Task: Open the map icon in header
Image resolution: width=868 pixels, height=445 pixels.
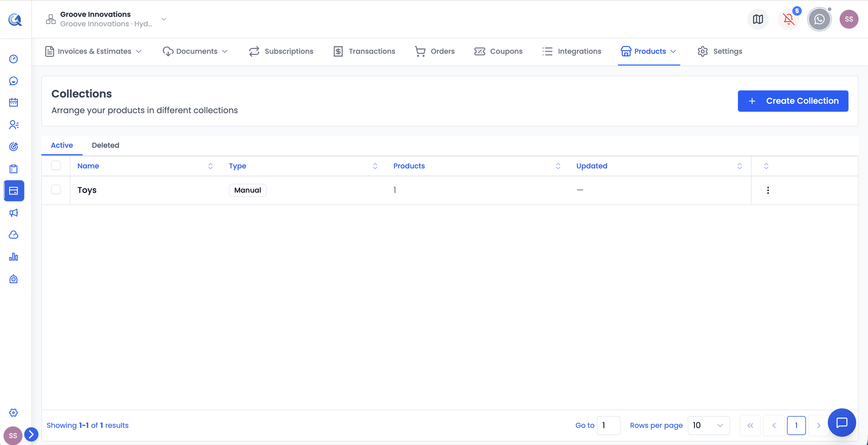Action: click(x=758, y=19)
